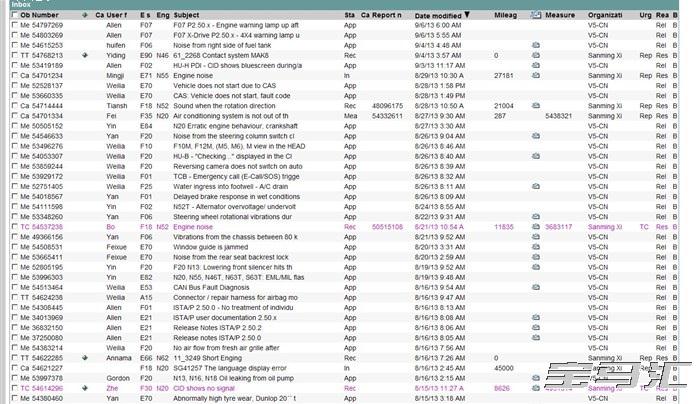
Task: Click the attachment icon in row 54768213
Action: coord(536,55)
